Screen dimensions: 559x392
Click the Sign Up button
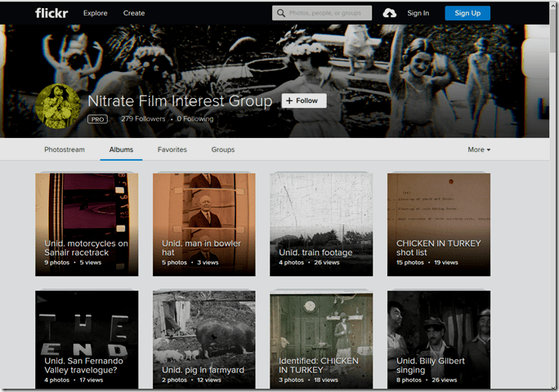[x=467, y=13]
